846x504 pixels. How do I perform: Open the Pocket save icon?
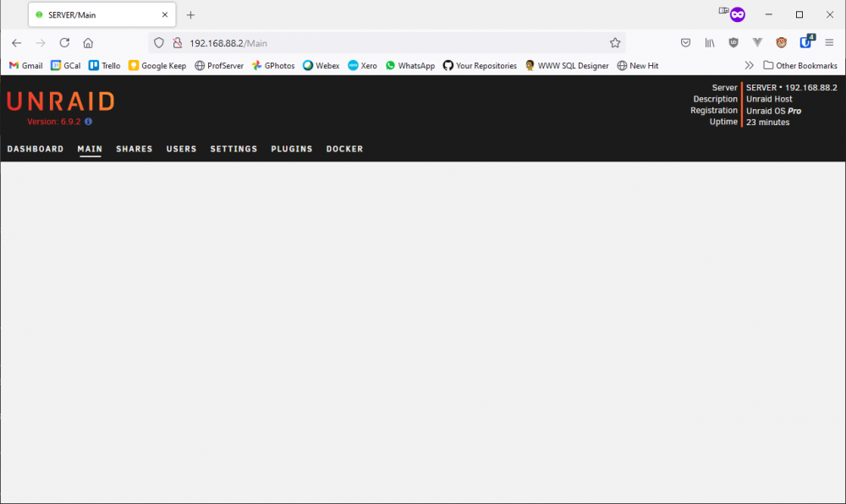685,43
